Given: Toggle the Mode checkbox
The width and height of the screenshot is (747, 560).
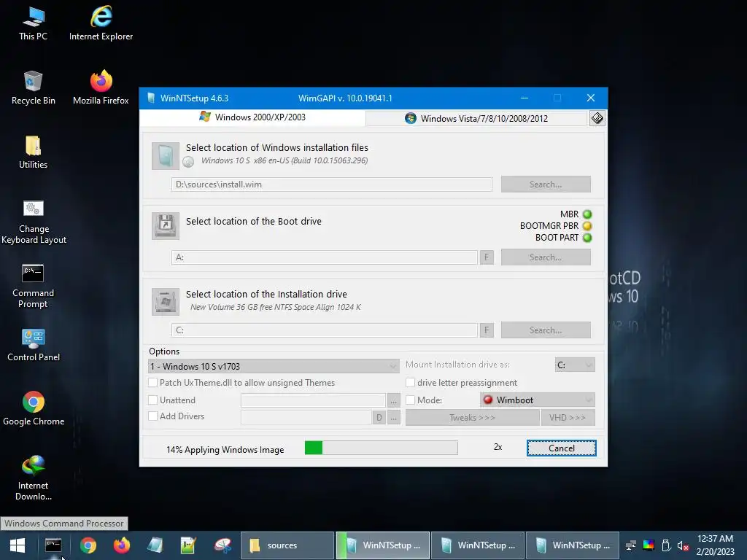Looking at the screenshot, I should point(410,400).
